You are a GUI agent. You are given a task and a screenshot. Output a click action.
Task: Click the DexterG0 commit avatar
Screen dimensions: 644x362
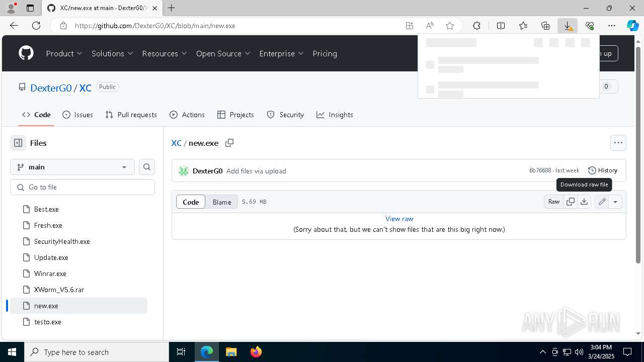(184, 171)
